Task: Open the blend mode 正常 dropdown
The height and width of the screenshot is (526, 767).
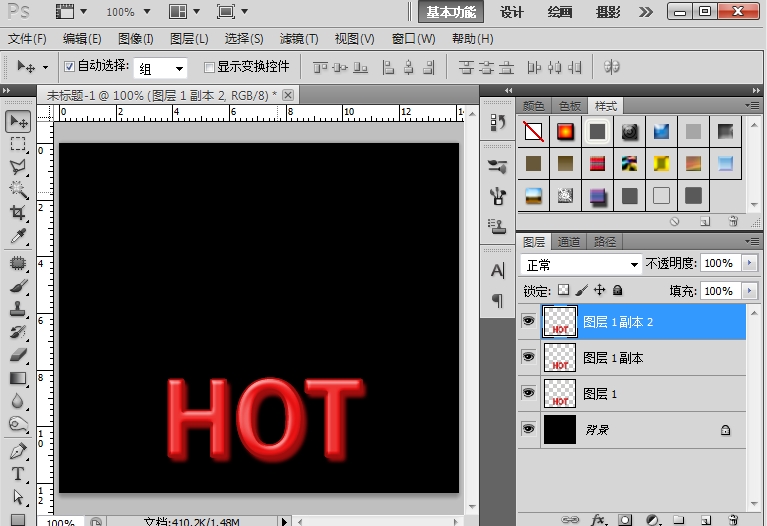Action: [581, 265]
